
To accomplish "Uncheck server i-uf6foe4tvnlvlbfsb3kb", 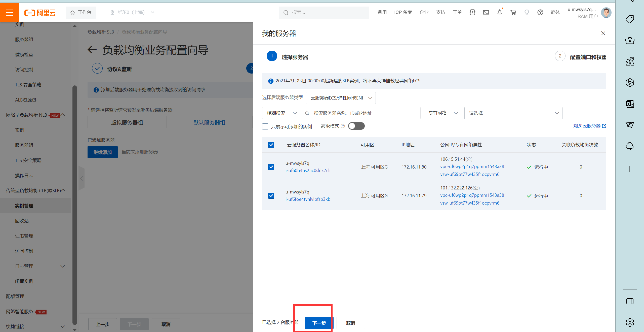I will (271, 196).
